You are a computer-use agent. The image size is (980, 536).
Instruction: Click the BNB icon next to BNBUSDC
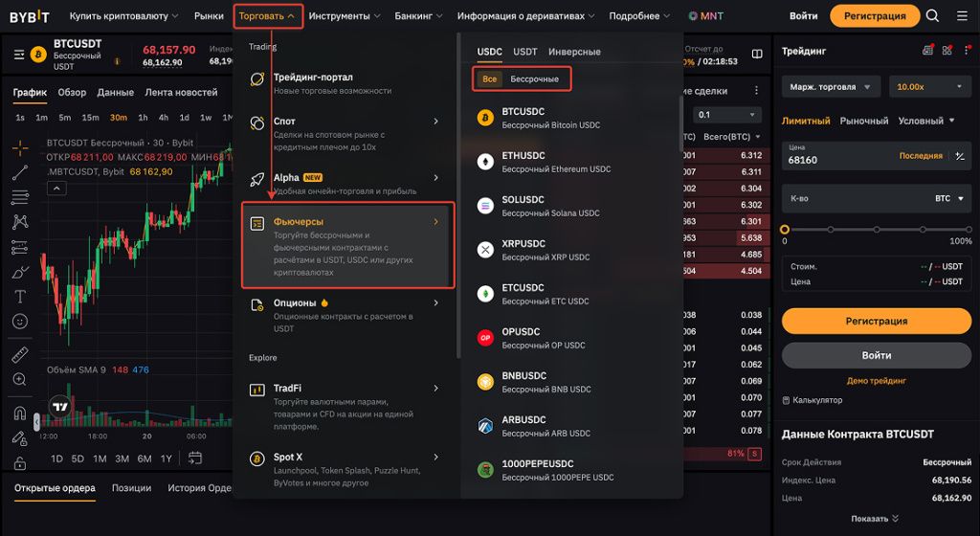pos(485,382)
